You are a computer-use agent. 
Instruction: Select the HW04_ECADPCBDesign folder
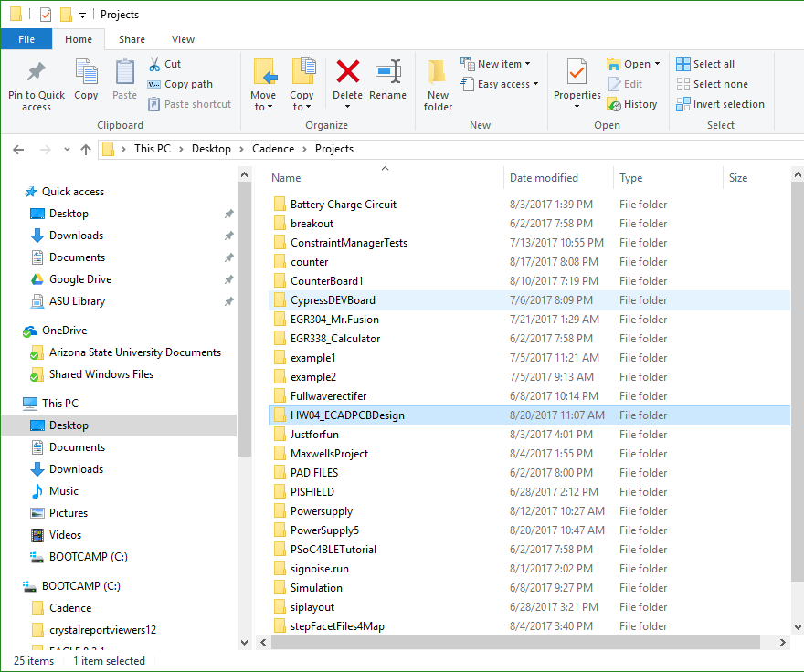(x=529, y=415)
